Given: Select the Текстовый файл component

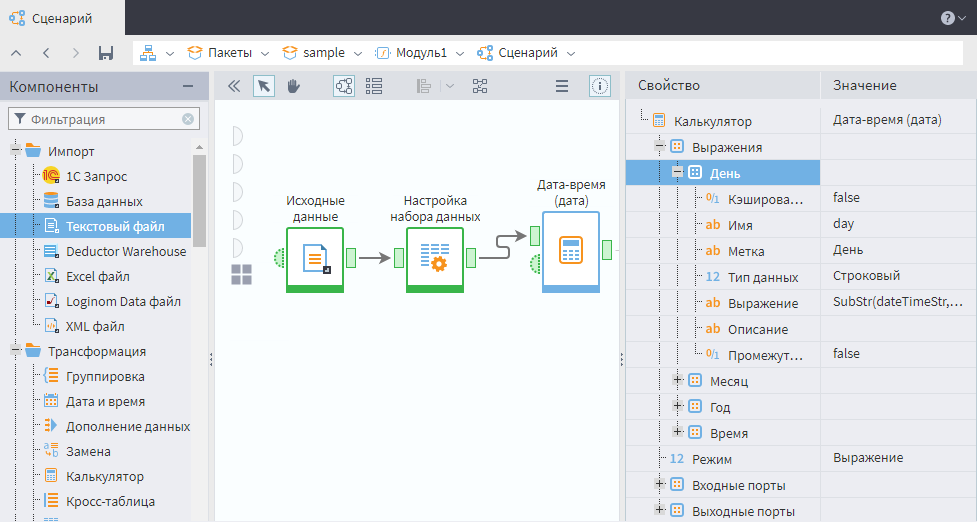Looking at the screenshot, I should [95, 226].
